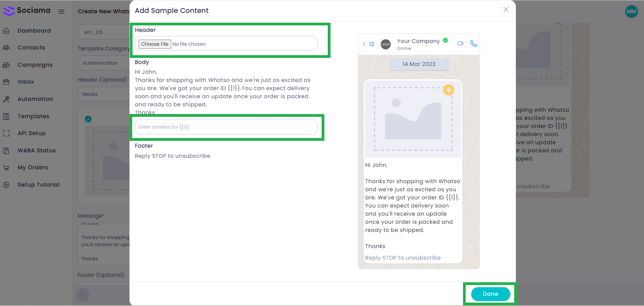Click the My Orders cart icon
The image size is (644, 306).
[6, 168]
